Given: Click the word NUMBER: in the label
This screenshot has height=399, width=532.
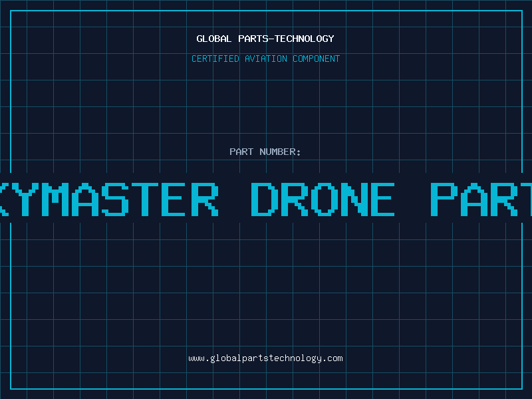Looking at the screenshot, I should (280, 152).
